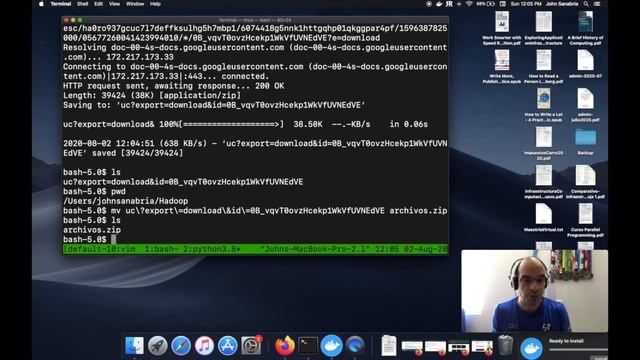Click the tmux window '2:python3.8*' in status bar
The width and height of the screenshot is (640, 360).
211,249
